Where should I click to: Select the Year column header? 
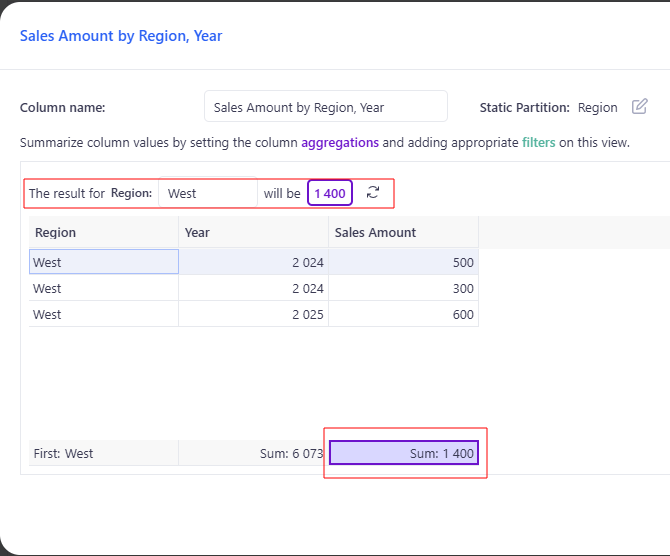[x=253, y=233]
